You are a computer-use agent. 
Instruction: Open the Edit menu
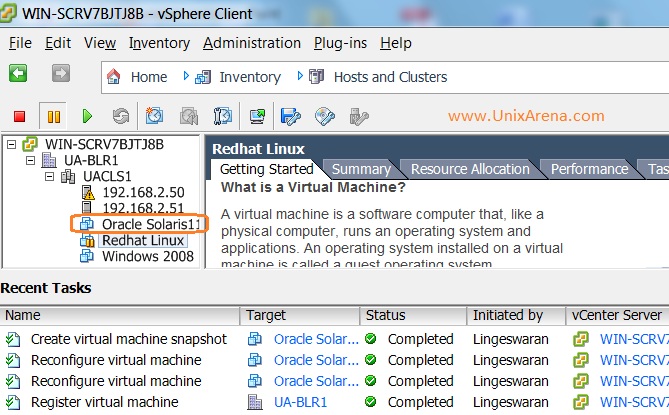pyautogui.click(x=58, y=43)
